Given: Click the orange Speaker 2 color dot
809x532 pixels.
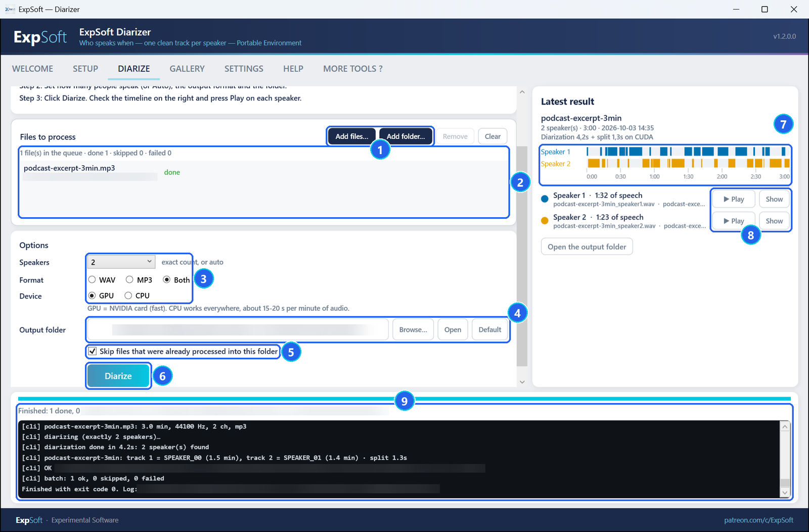Looking at the screenshot, I should [545, 221].
